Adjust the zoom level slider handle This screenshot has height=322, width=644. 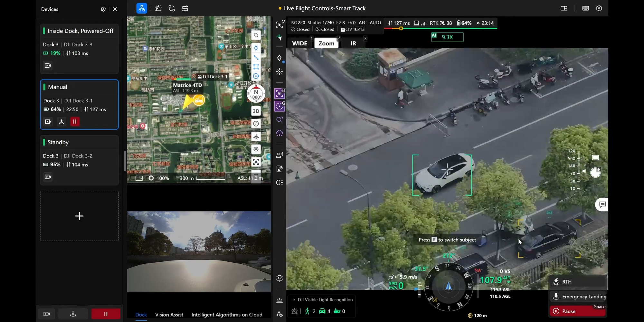pos(595,173)
